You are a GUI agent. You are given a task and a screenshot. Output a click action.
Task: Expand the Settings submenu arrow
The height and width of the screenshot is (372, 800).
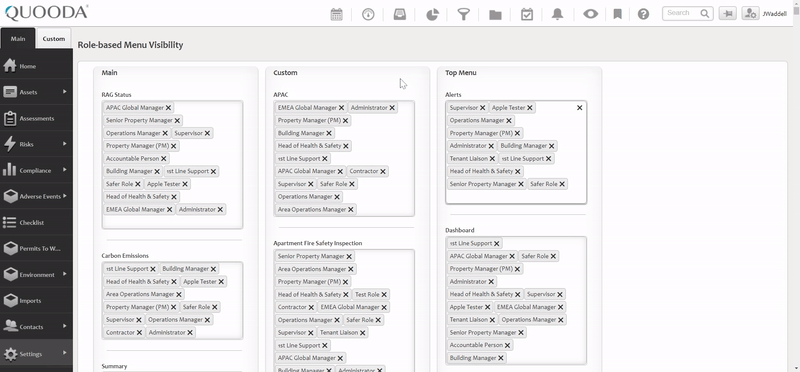65,353
